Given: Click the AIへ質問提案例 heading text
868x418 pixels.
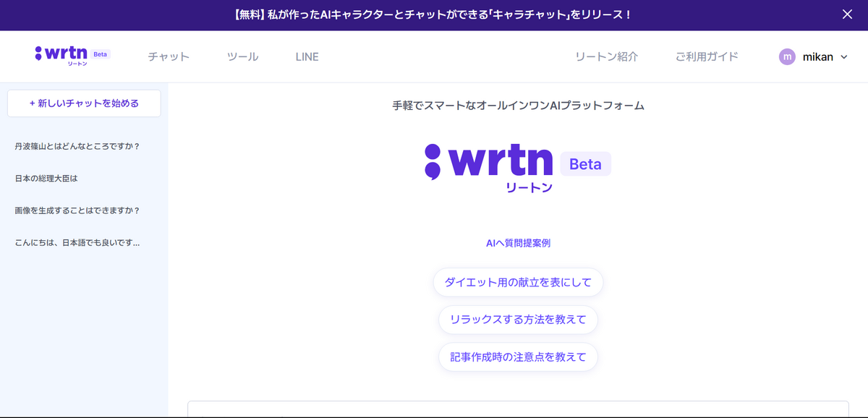Looking at the screenshot, I should point(518,243).
